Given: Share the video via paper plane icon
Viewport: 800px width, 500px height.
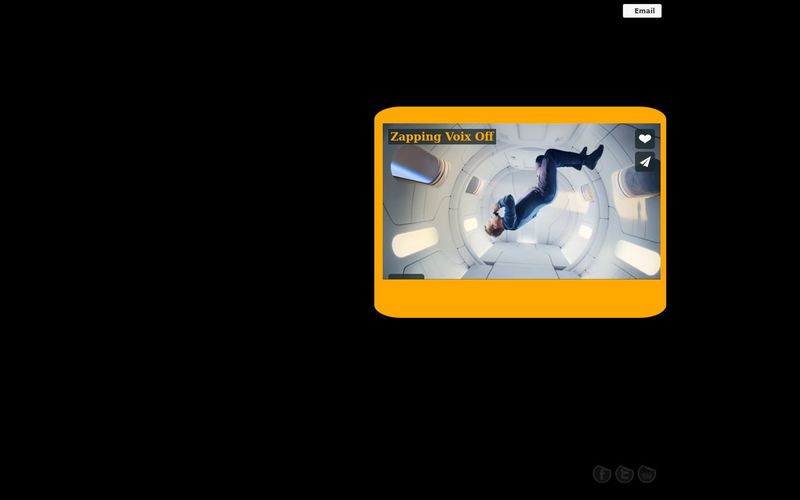Looking at the screenshot, I should [645, 162].
